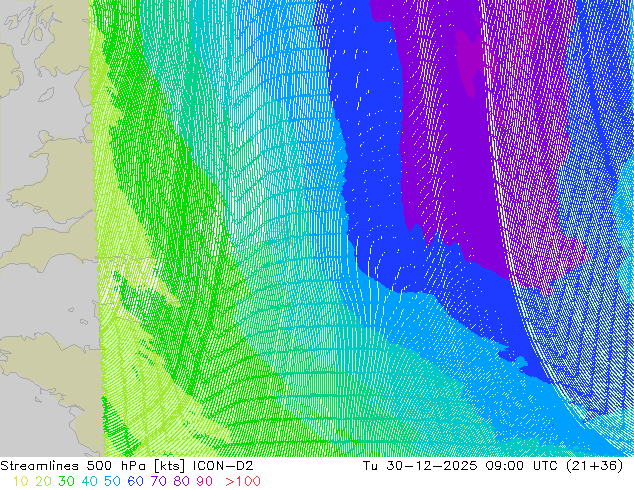Click the 30 kts green legend value

coord(66,481)
